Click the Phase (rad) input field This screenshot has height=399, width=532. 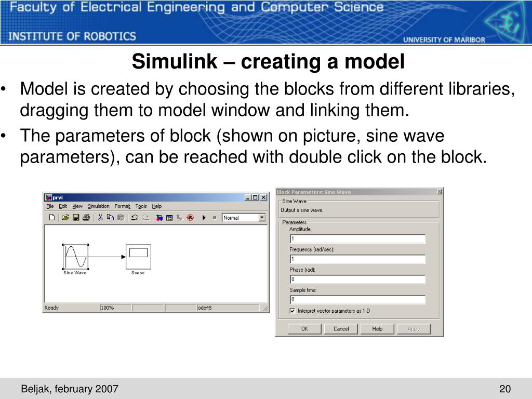tap(357, 280)
